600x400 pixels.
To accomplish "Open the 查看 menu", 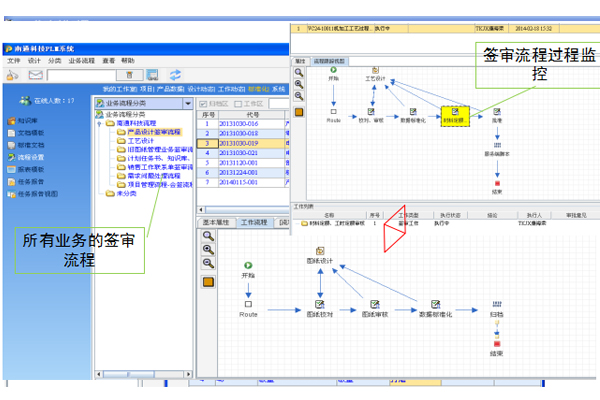I will point(108,60).
